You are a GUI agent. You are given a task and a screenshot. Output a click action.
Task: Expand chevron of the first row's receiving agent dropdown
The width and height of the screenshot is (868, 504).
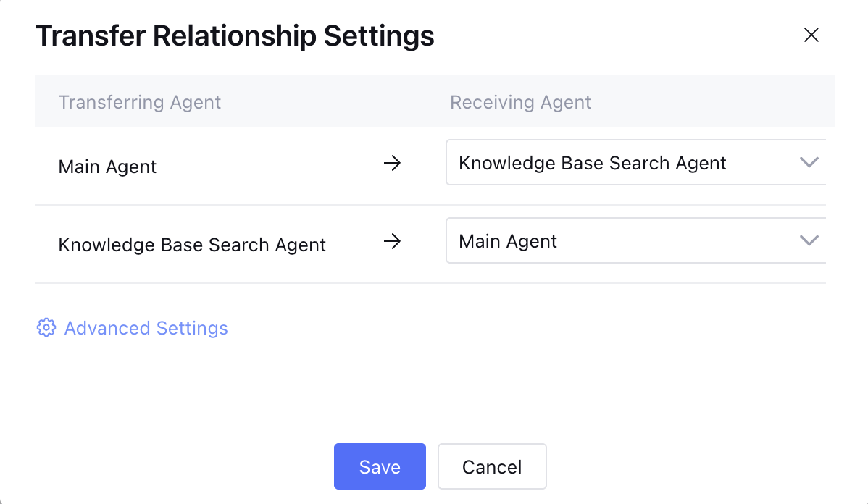point(808,162)
